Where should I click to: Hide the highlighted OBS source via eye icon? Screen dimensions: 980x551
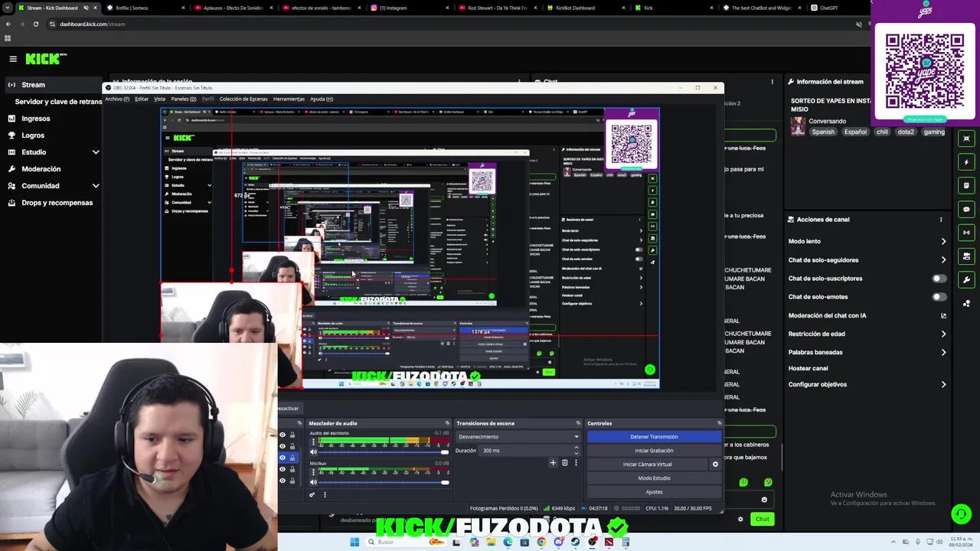pos(283,458)
